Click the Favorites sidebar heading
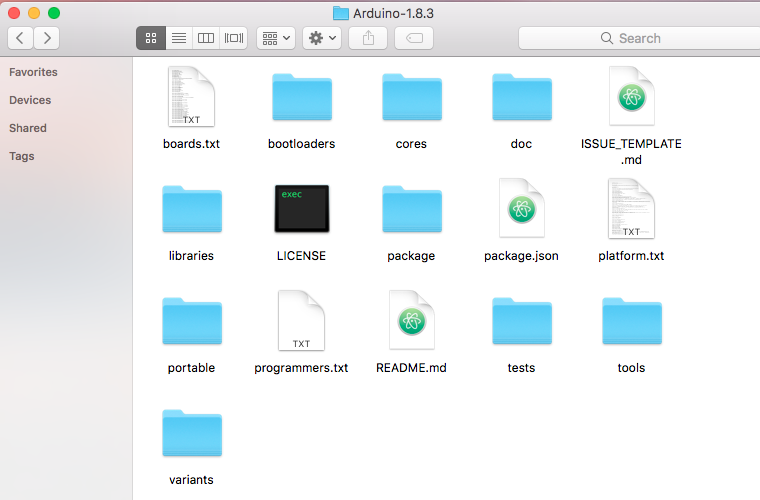Viewport: 760px width, 500px height. tap(33, 72)
